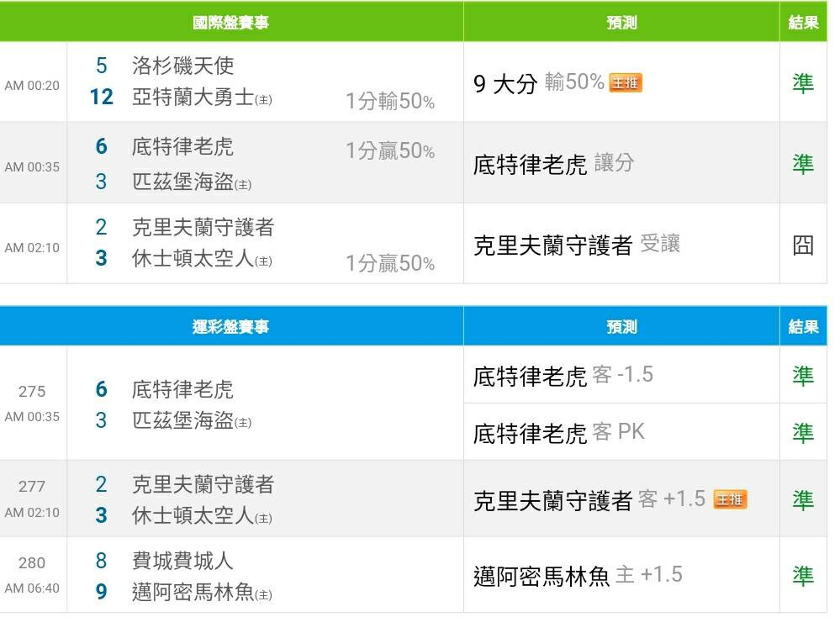Click 克里夫蘭守護者 team in 國際盤賽事 matchup
The width and height of the screenshot is (840, 633).
[203, 228]
